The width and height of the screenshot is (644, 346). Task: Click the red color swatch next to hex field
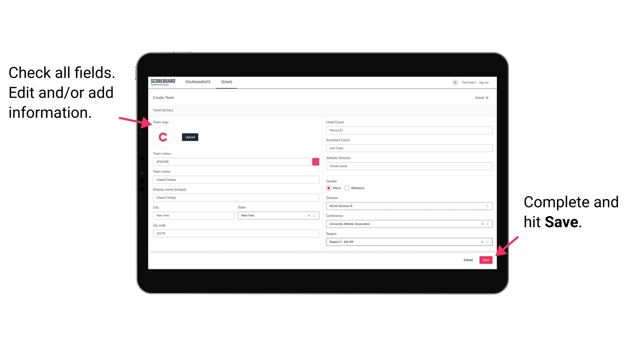click(316, 161)
